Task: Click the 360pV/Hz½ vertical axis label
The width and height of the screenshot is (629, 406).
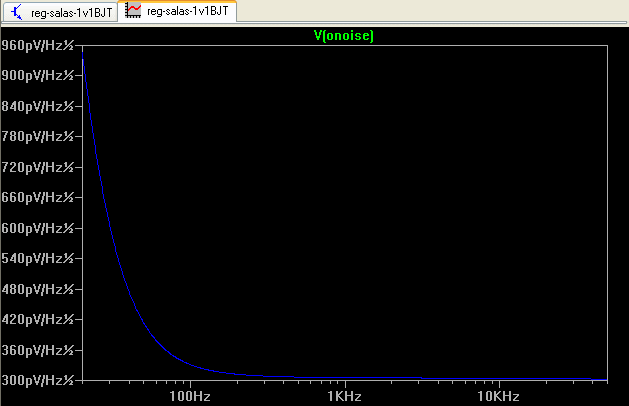Action: pyautogui.click(x=38, y=350)
